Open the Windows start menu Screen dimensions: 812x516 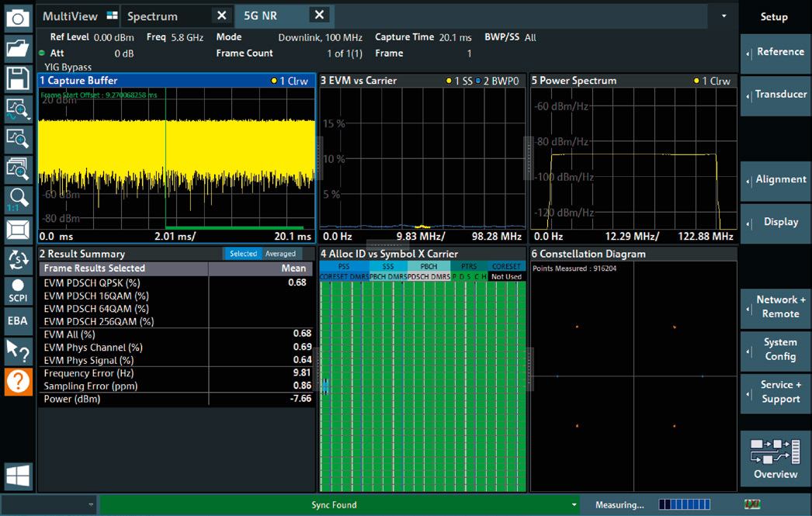click(17, 475)
